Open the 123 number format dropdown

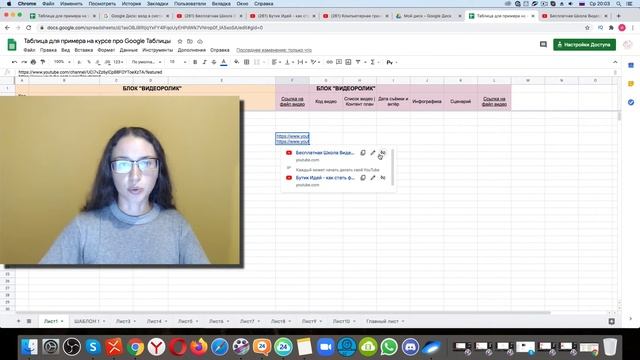coord(119,62)
